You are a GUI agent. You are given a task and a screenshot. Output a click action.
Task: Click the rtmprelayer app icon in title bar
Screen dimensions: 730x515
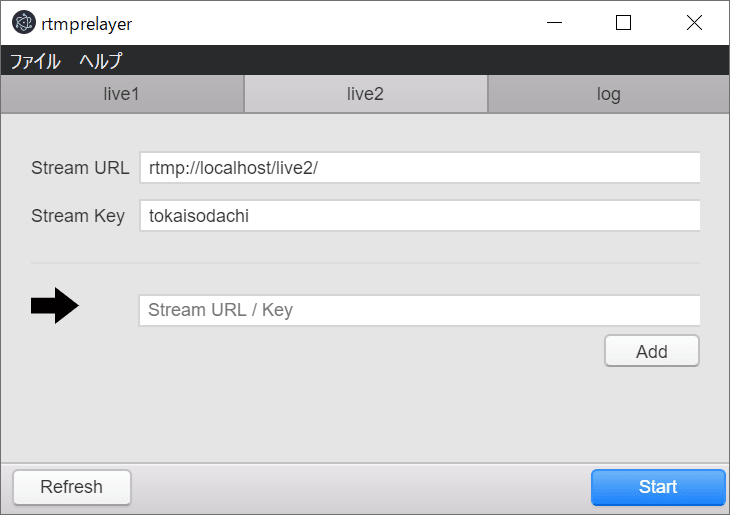24,22
